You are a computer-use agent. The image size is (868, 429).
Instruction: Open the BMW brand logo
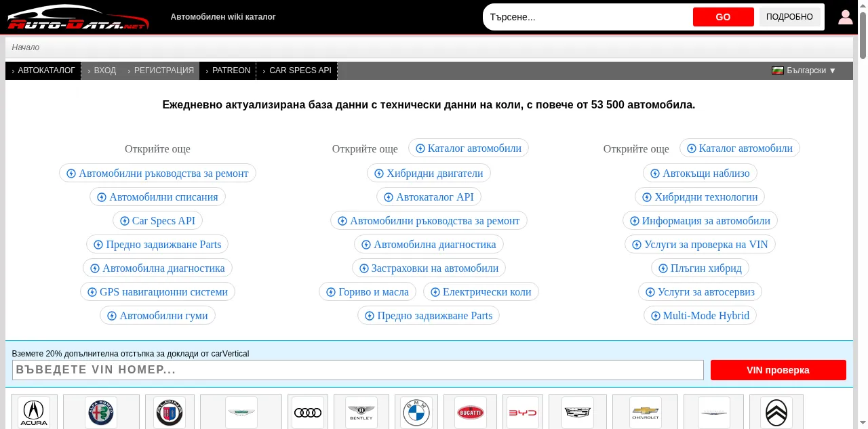[x=416, y=413]
